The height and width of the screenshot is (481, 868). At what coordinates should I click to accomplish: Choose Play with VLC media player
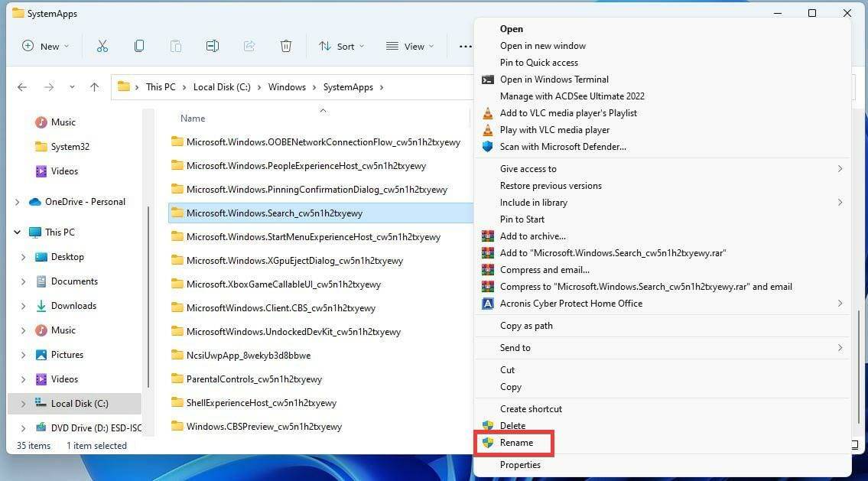556,129
